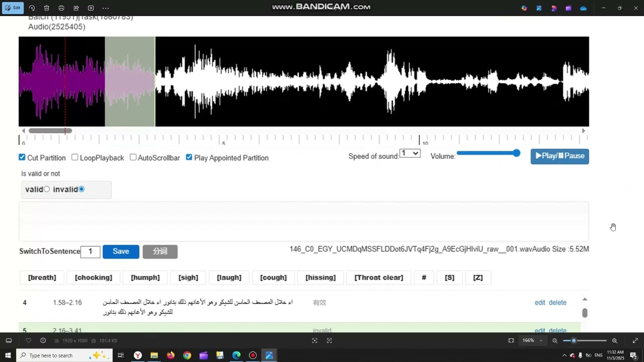This screenshot has height=362, width=644.
Task: Click the waveform scrollbar right arrow
Action: (584, 131)
